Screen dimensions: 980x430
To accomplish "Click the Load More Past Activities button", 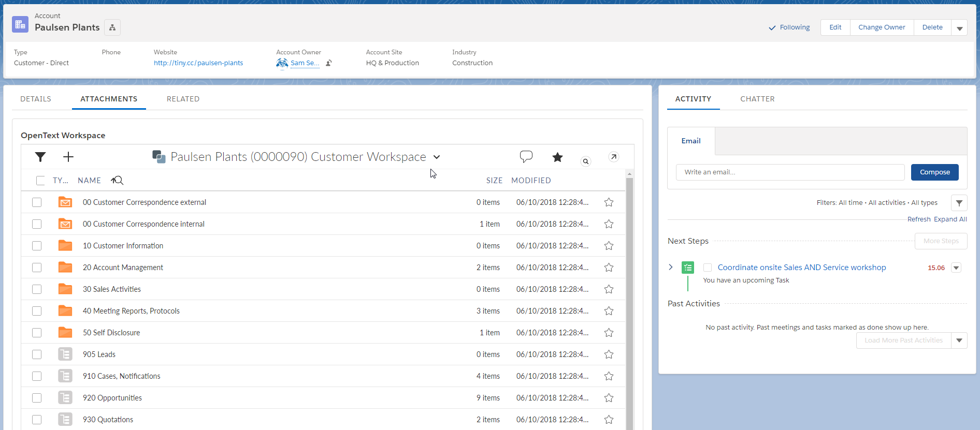I will pyautogui.click(x=903, y=340).
